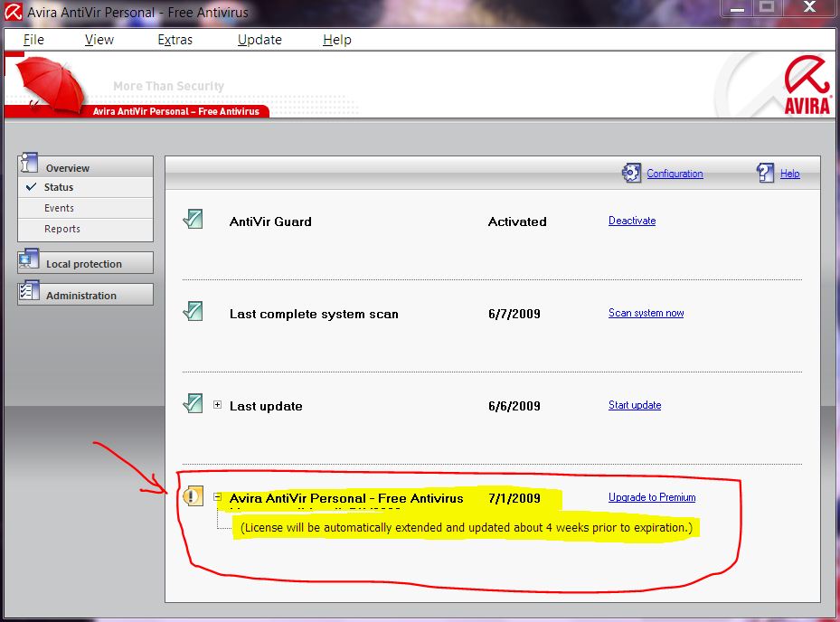Open the Help menu

[337, 40]
